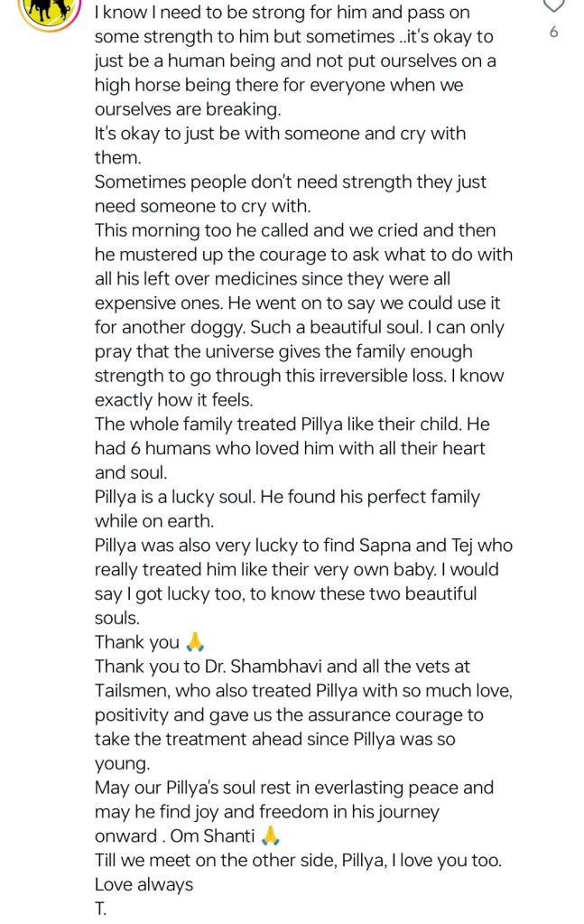The image size is (584, 924).
Task: Click the text 'Love always'
Action: 144,884
